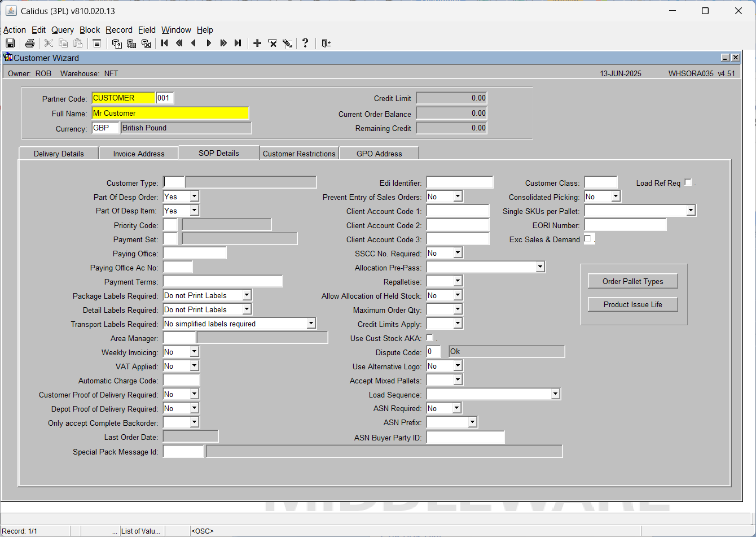The height and width of the screenshot is (537, 756).
Task: Go to first record icon
Action: [x=165, y=43]
